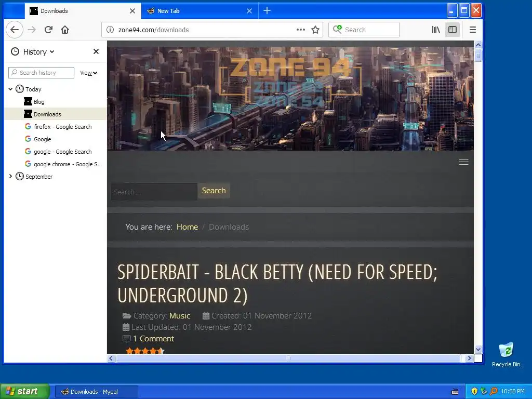Click the Search history input field

[41, 73]
